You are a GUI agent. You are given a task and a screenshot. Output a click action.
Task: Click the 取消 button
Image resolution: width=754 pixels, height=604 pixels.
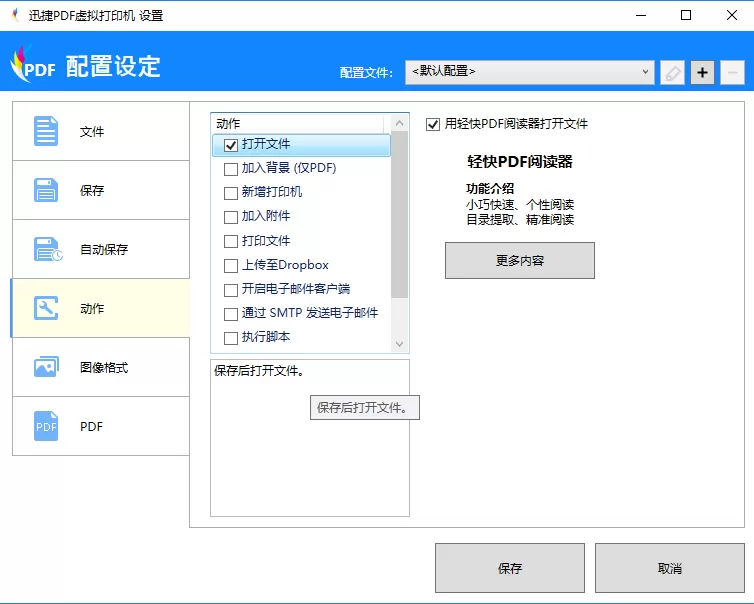coord(670,568)
